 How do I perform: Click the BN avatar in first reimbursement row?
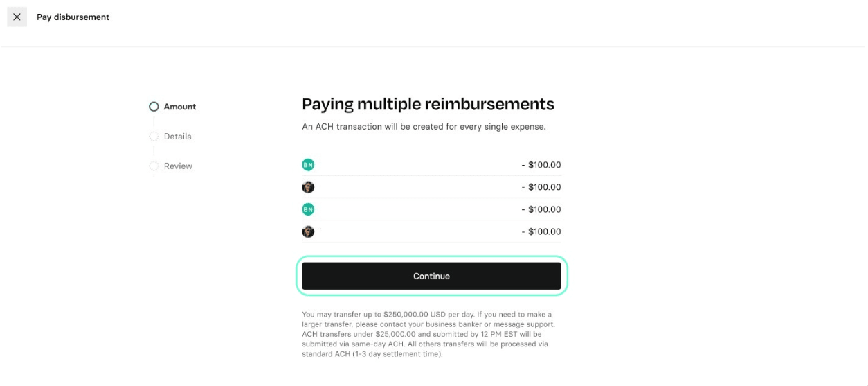[308, 165]
